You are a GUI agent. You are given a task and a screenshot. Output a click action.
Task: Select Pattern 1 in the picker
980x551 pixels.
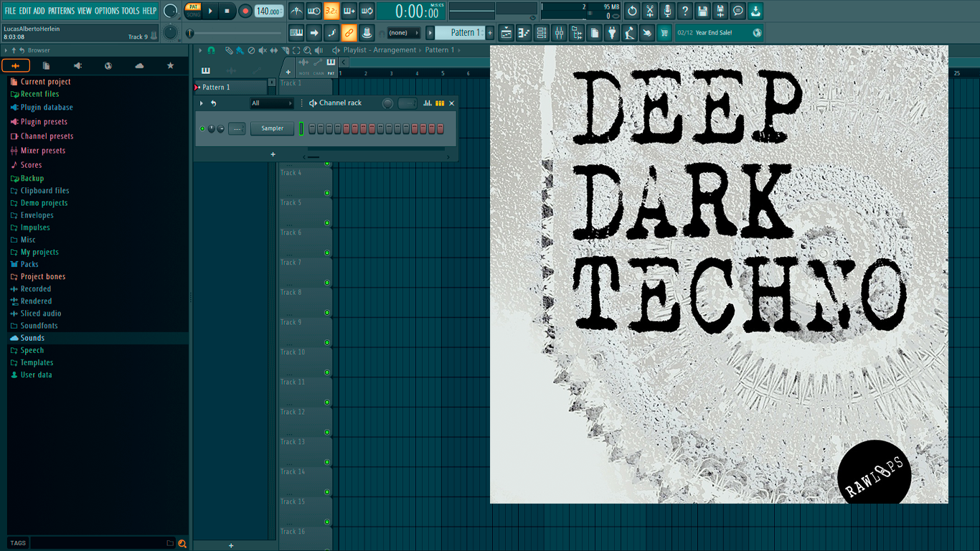[x=231, y=88]
